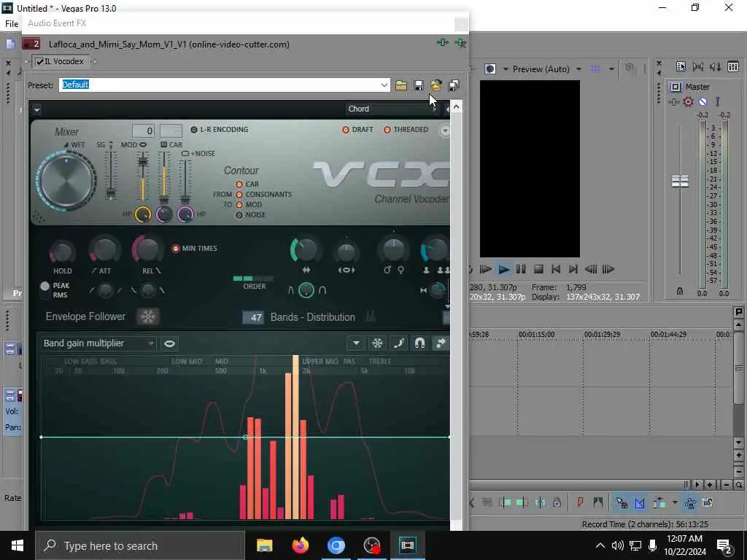Click the large WET mixer knob
This screenshot has width=747, height=560.
point(67,181)
